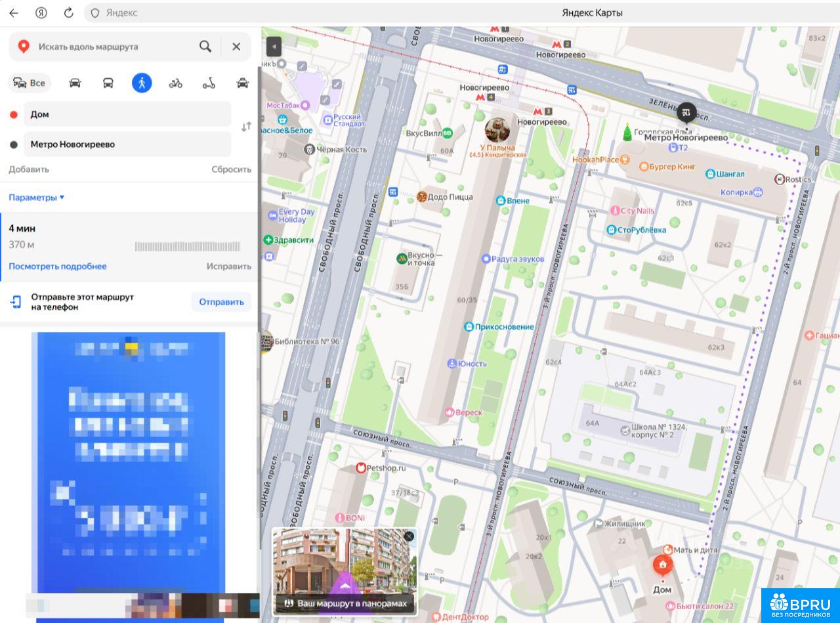Reload the page with the refresh icon

68,12
